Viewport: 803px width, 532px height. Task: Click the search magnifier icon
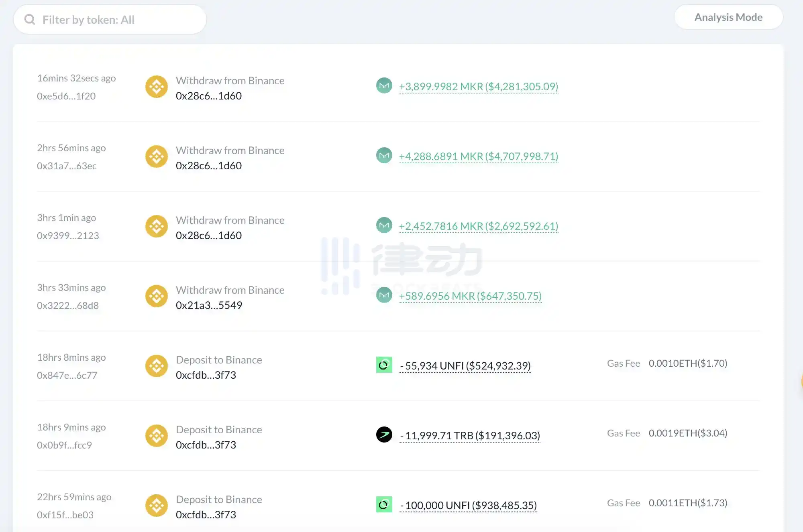(x=30, y=20)
